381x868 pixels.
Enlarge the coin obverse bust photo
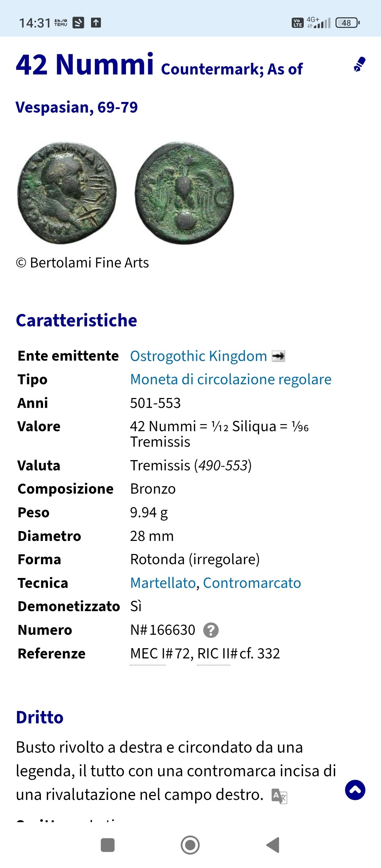[67, 193]
